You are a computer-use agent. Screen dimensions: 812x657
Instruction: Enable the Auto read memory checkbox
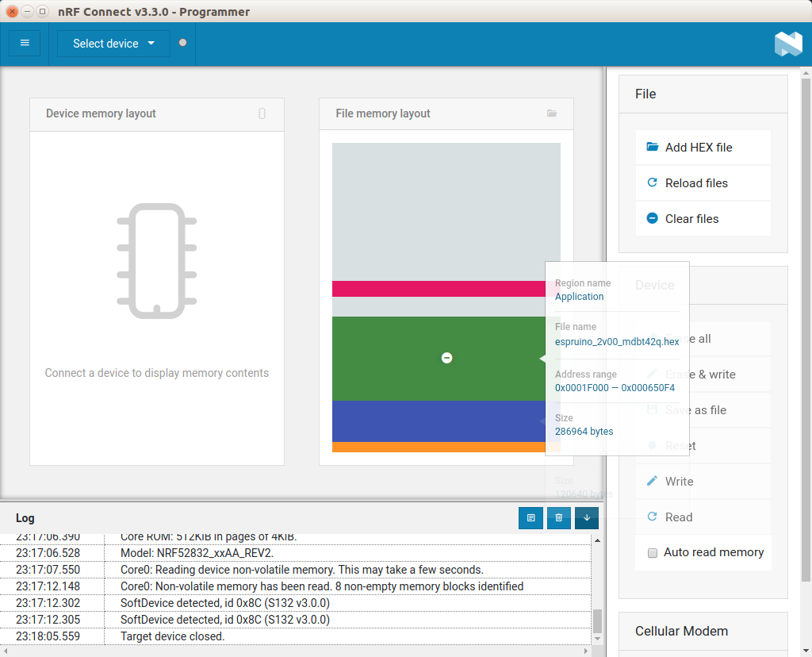coord(653,552)
